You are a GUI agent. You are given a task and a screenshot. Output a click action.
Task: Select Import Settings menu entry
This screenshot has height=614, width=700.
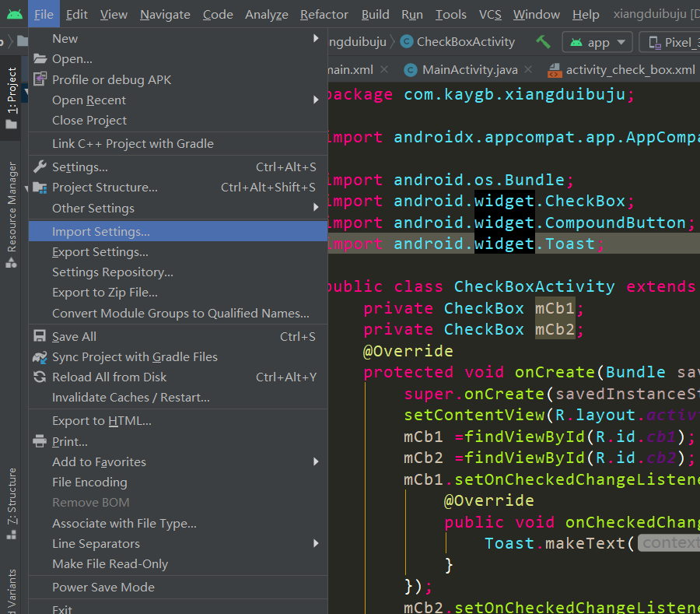coord(101,232)
